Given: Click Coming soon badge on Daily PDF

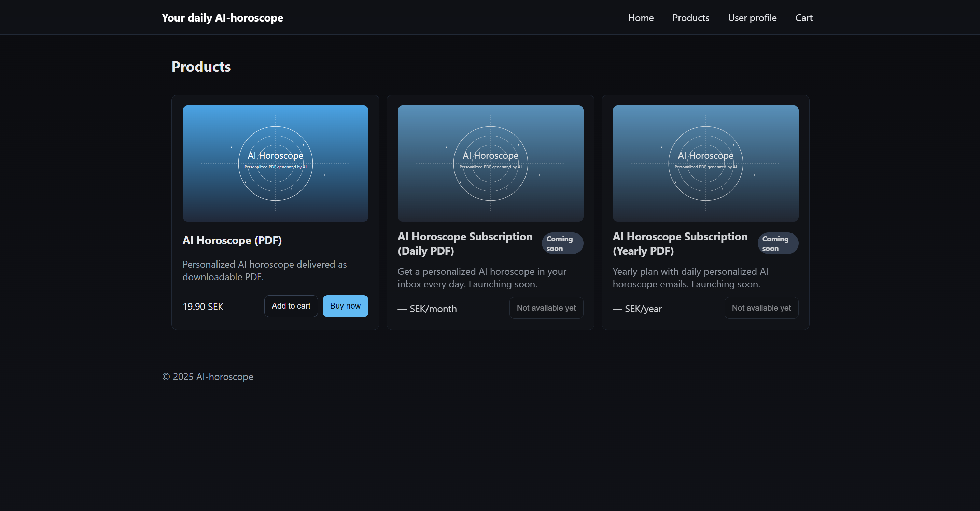Looking at the screenshot, I should point(562,243).
